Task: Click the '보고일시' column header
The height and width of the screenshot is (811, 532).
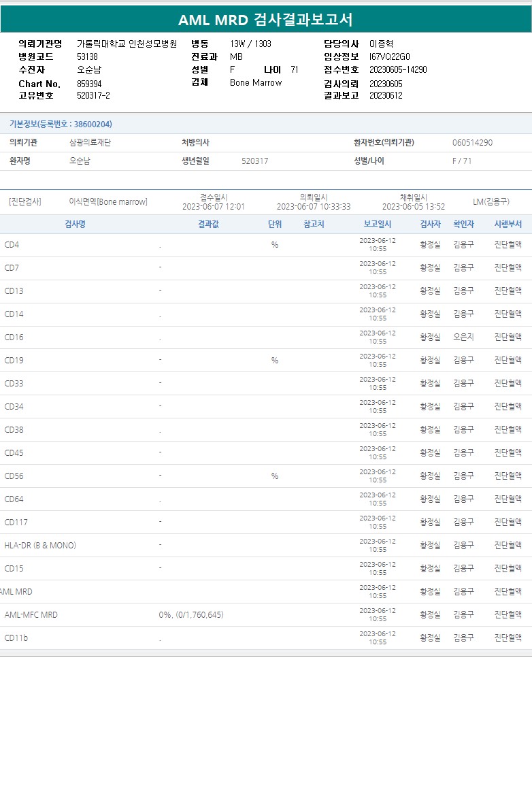Action: (378, 225)
